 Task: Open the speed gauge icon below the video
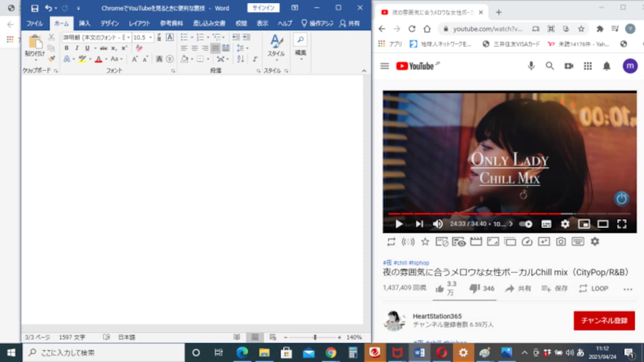527,242
